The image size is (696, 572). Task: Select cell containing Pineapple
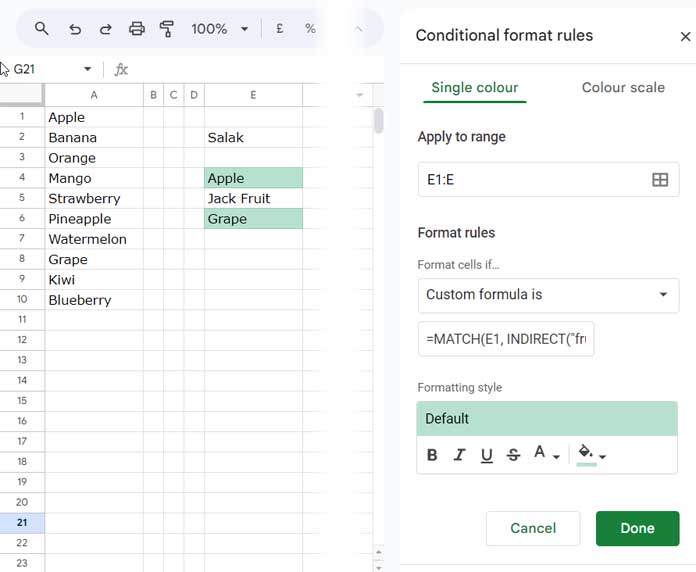point(94,219)
